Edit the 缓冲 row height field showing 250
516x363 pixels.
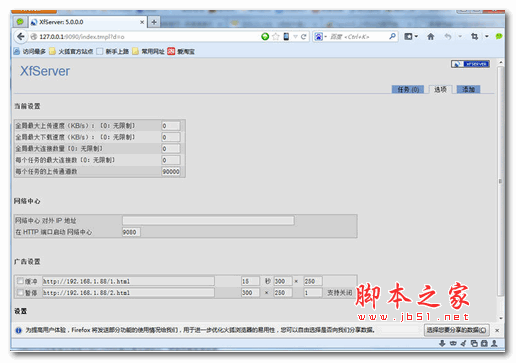pyautogui.click(x=313, y=281)
